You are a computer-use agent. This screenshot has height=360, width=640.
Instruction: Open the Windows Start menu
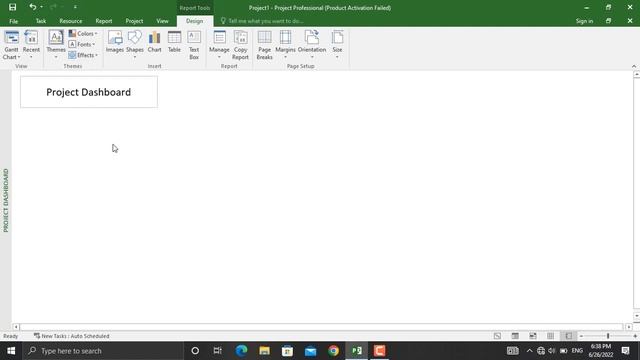coord(11,351)
